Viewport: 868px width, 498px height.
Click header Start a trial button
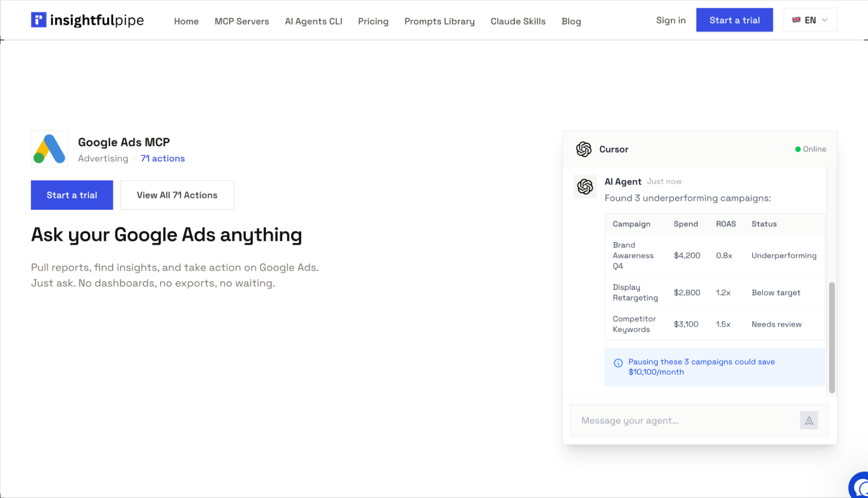(x=734, y=20)
